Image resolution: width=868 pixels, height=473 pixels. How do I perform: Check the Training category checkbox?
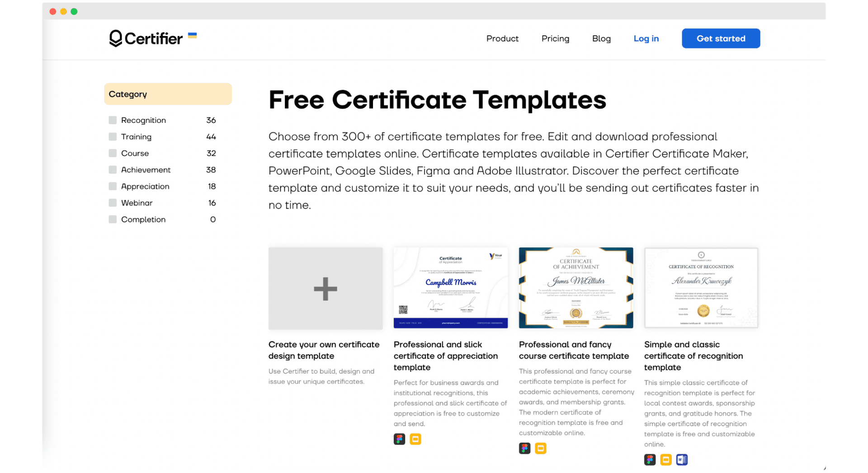click(113, 136)
